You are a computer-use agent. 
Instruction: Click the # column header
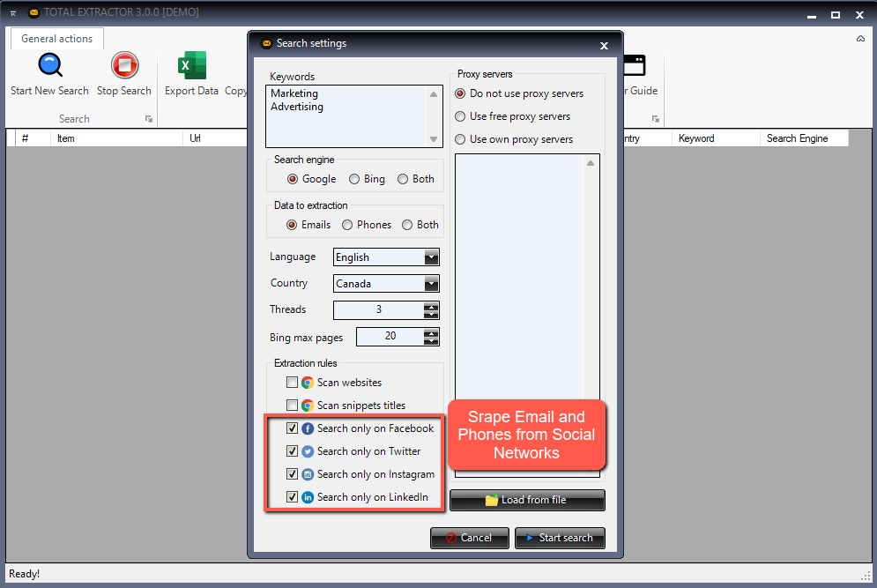point(33,138)
